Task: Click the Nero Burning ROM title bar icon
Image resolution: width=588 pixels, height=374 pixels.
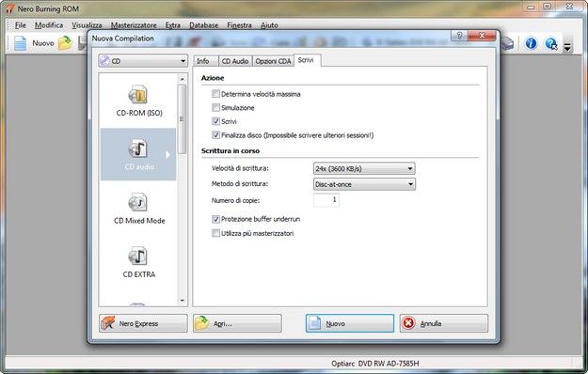Action: [x=9, y=8]
